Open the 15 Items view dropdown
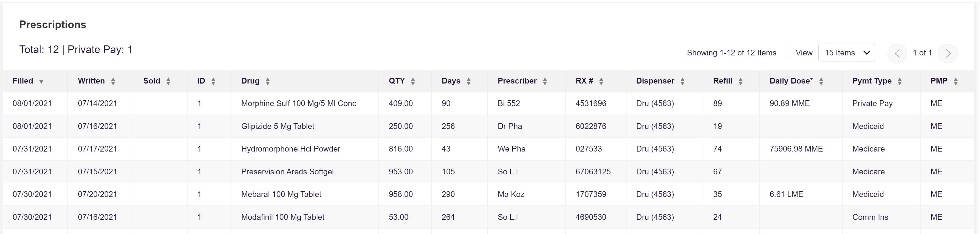This screenshot has height=234, width=980. pyautogui.click(x=846, y=53)
